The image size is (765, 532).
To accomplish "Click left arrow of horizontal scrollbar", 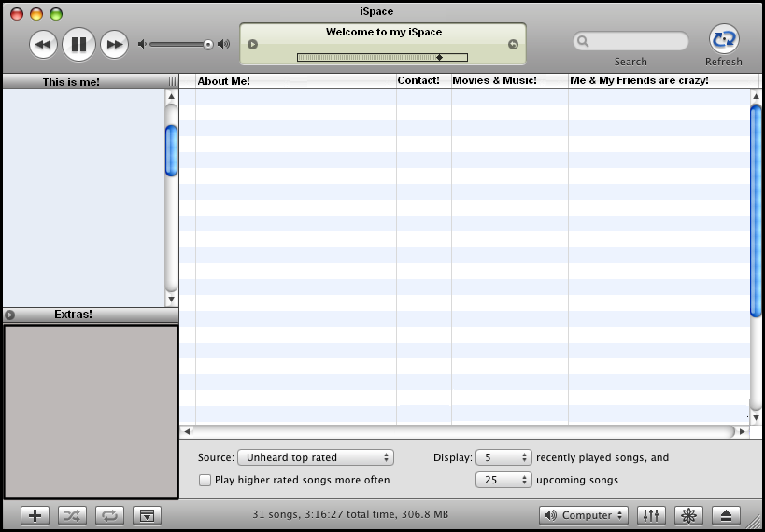I will click(x=187, y=431).
